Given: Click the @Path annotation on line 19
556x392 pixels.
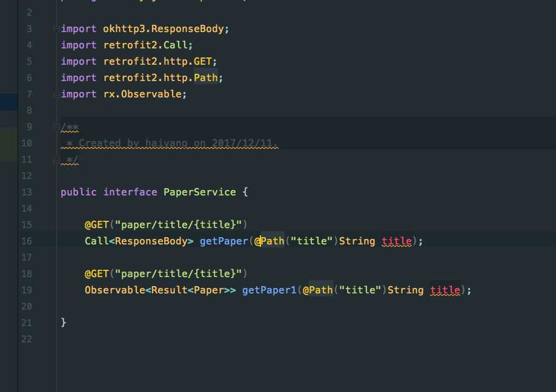Looking at the screenshot, I should 318,290.
